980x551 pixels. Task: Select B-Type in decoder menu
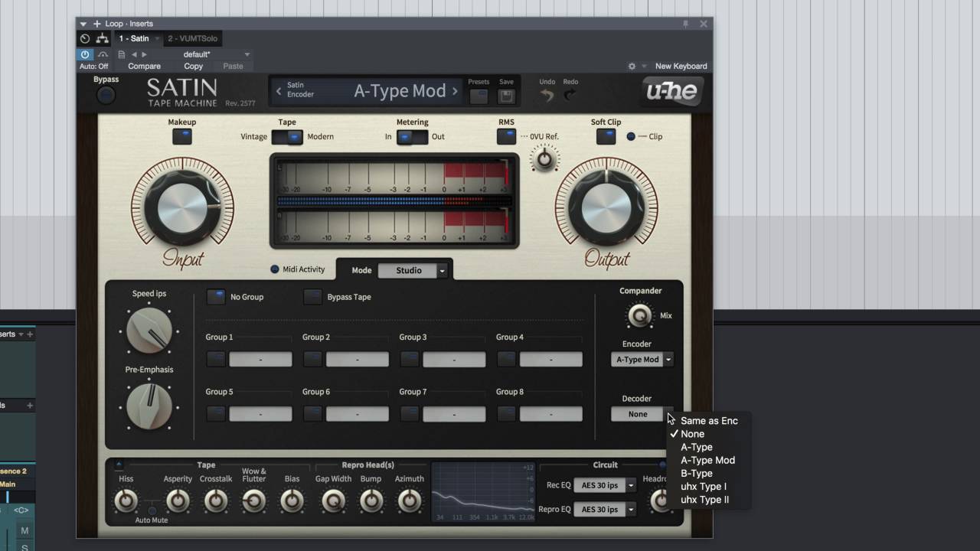point(696,473)
